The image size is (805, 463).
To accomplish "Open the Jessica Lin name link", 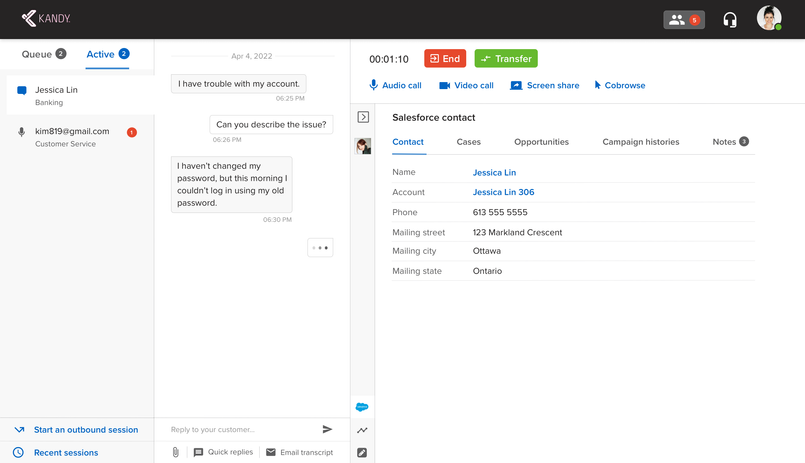I will tap(494, 172).
